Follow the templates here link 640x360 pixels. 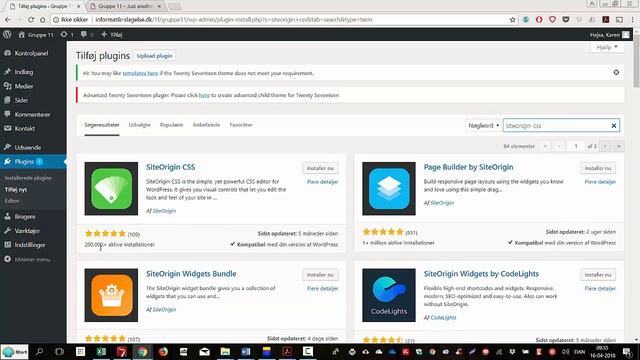(x=140, y=73)
